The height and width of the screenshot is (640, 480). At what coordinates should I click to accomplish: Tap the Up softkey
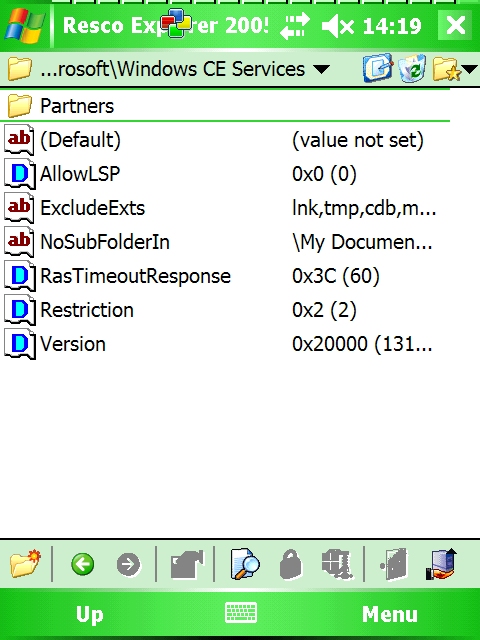(89, 615)
